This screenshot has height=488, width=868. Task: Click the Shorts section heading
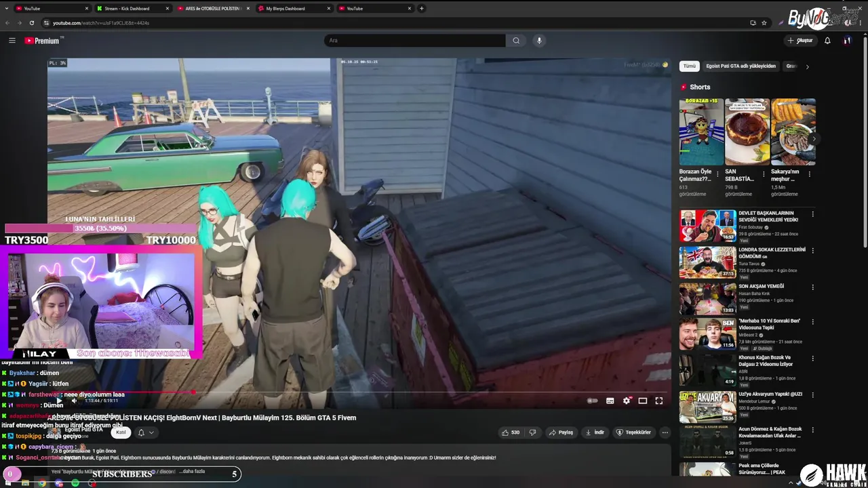pos(700,87)
